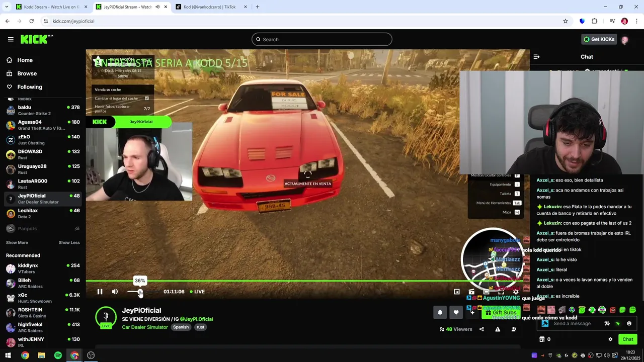The width and height of the screenshot is (644, 362).
Task: Expand following list with Show More
Action: pyautogui.click(x=17, y=243)
